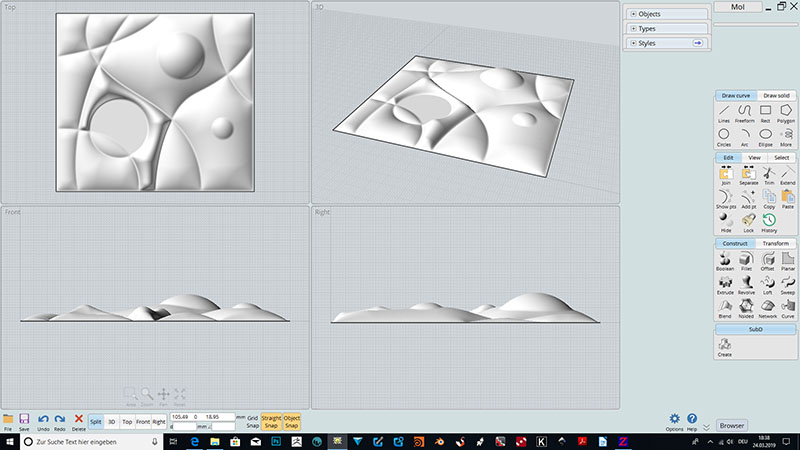
Task: Open the Boolean construct tool
Action: coord(725,261)
